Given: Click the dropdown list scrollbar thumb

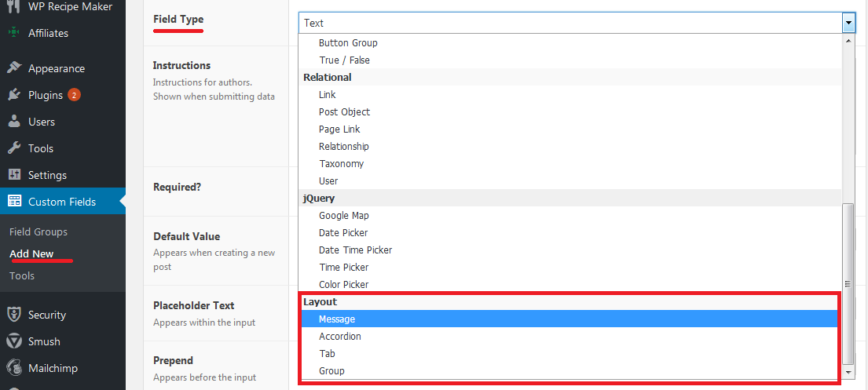Looking at the screenshot, I should (x=848, y=283).
